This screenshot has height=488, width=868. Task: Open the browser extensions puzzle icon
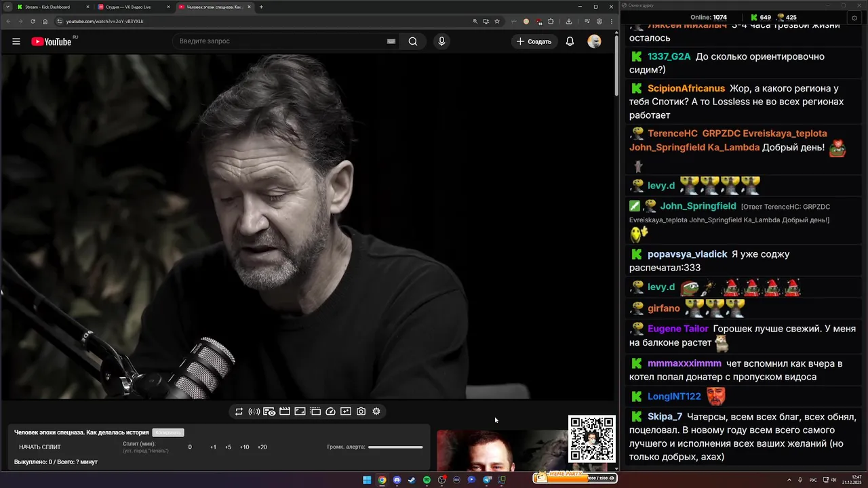click(551, 21)
